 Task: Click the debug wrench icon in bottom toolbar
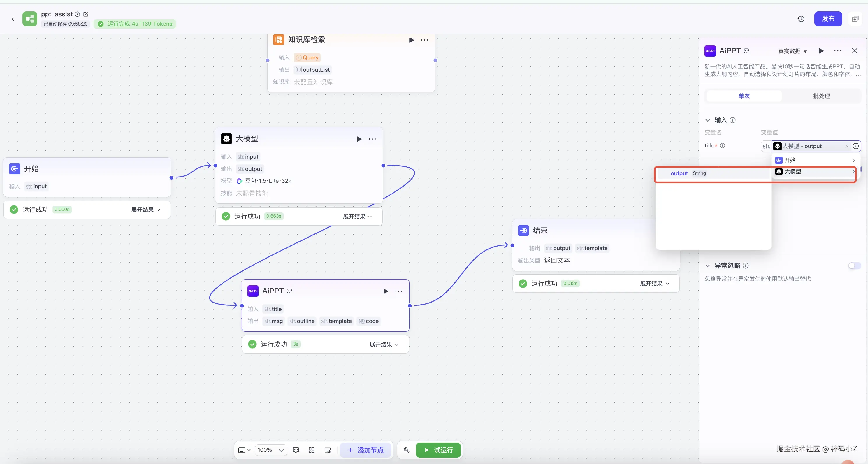point(406,450)
